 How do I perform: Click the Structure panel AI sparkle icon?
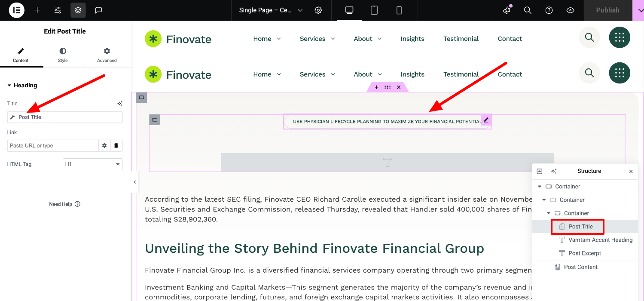[x=554, y=171]
